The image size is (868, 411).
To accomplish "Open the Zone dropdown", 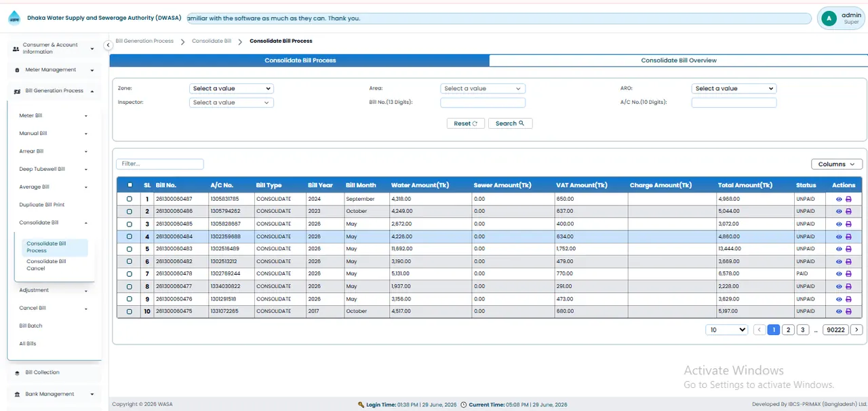I will [231, 89].
